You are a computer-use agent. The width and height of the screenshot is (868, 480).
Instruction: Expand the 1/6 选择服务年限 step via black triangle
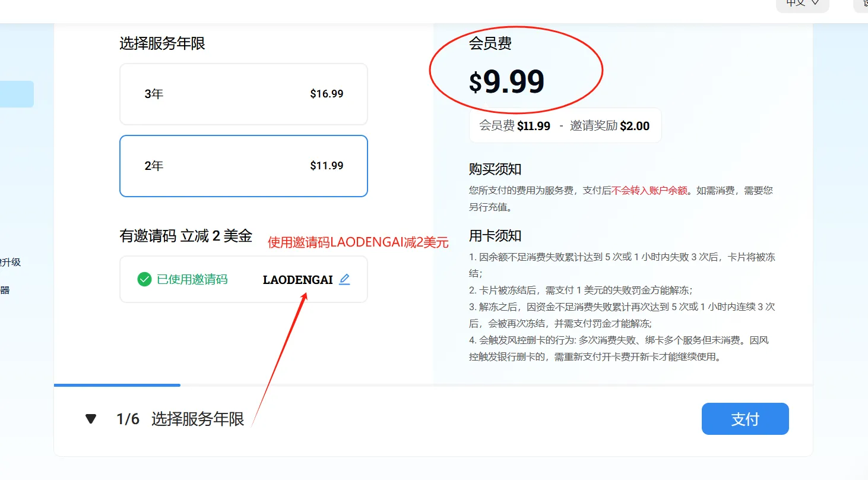(90, 419)
